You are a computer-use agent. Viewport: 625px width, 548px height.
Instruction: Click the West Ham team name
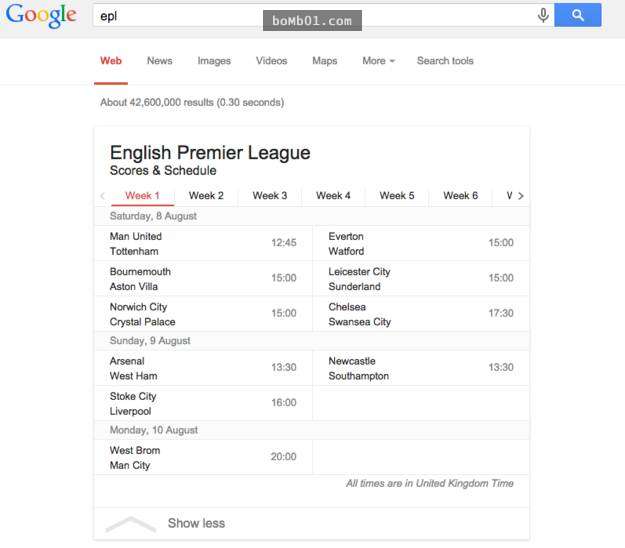(133, 376)
